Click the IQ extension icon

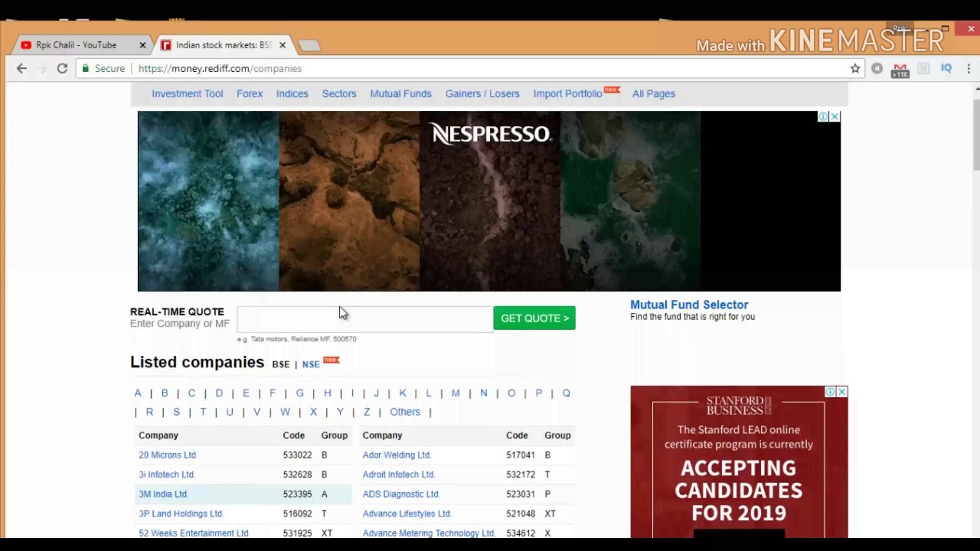click(946, 68)
